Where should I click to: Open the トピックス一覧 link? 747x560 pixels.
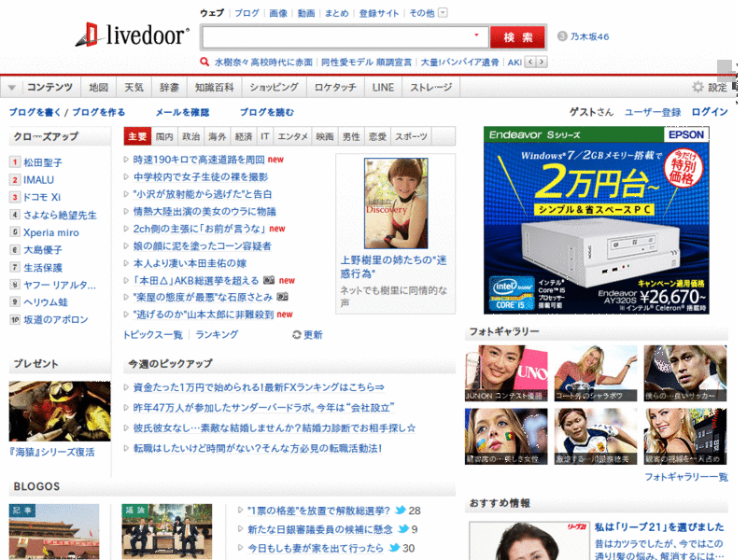153,335
